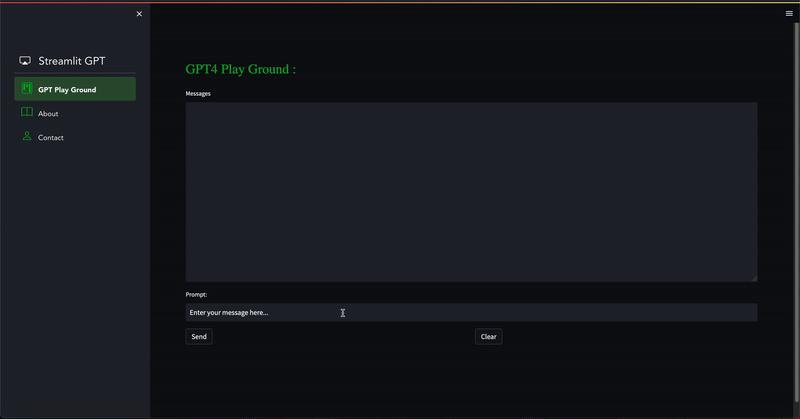Click the Messages field label
Image resolution: width=800 pixels, height=419 pixels.
[x=198, y=93]
